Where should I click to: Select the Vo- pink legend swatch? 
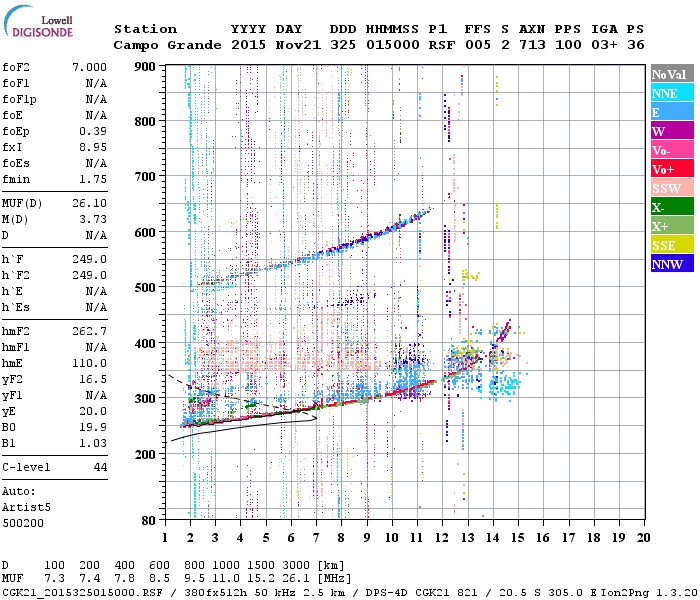(672, 150)
